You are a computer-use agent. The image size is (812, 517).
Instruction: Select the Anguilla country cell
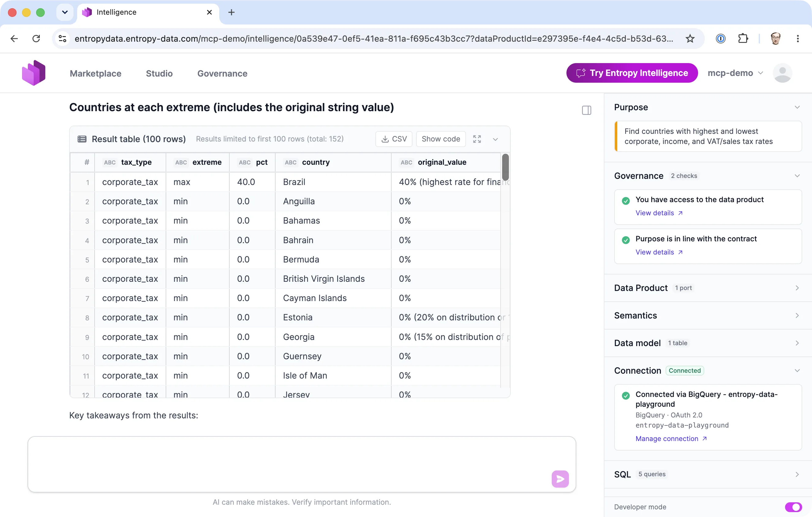point(333,201)
